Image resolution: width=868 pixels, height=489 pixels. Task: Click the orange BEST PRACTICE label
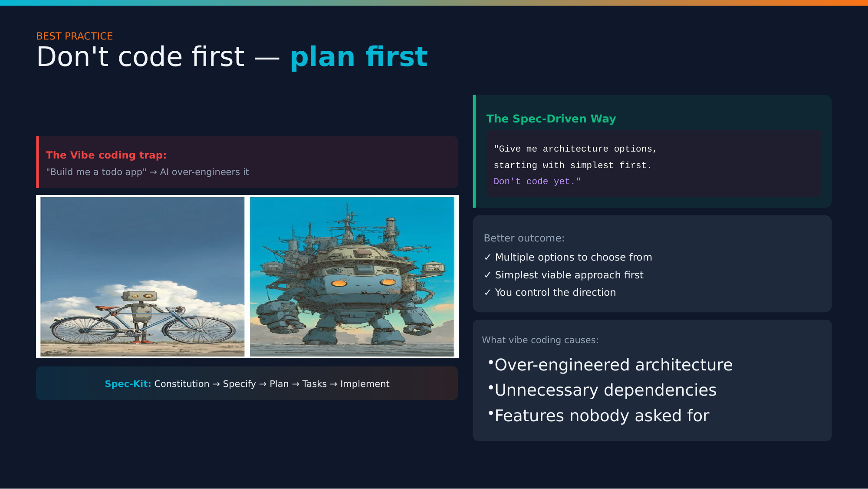(74, 36)
